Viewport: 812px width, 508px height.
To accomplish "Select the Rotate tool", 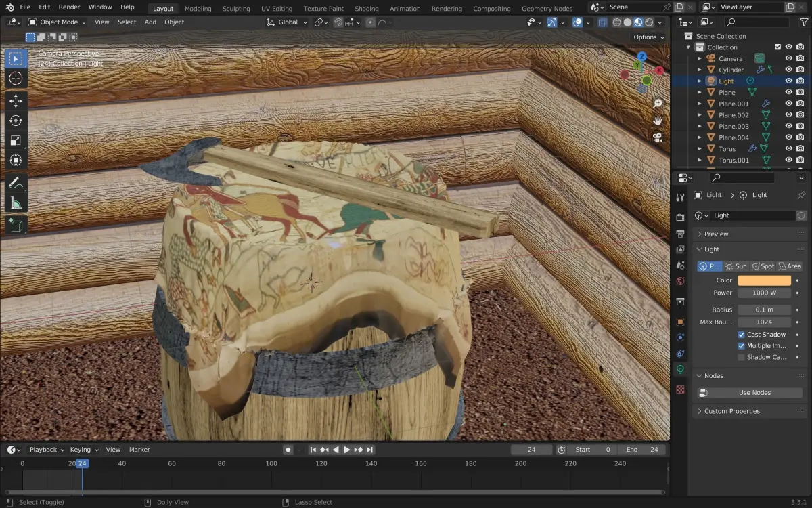I will (16, 121).
